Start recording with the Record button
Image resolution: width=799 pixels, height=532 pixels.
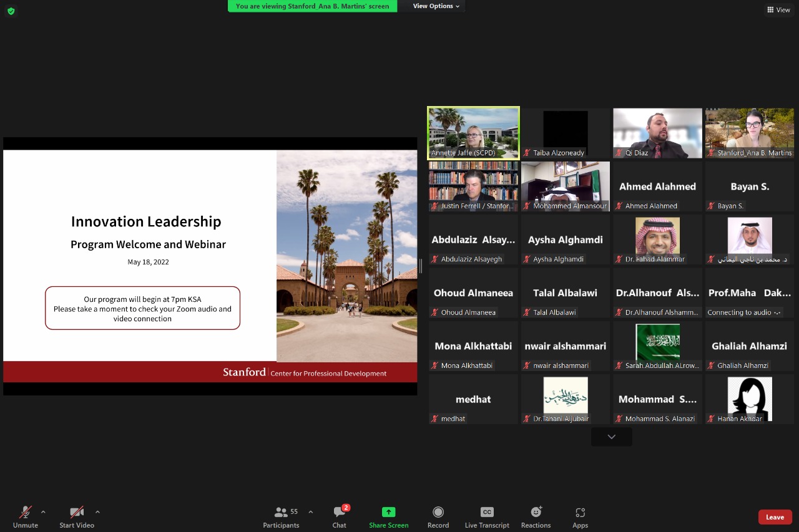[x=438, y=517]
